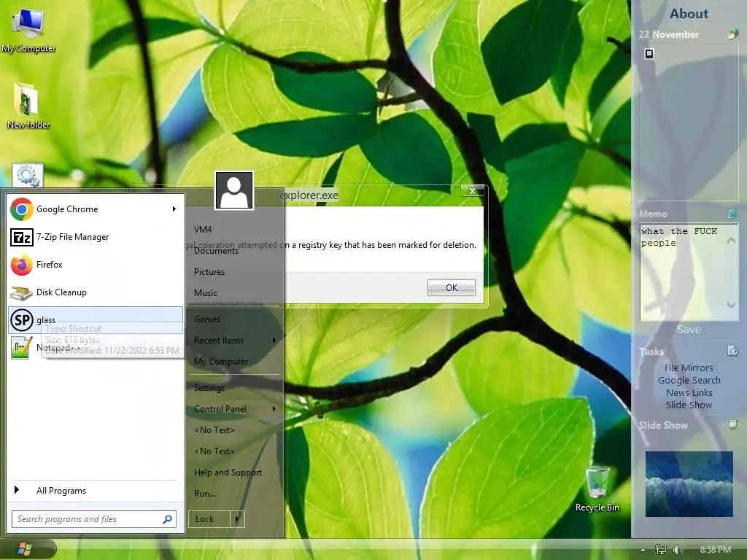Click the slide show thumbnail image
The image size is (747, 560).
pos(689,484)
